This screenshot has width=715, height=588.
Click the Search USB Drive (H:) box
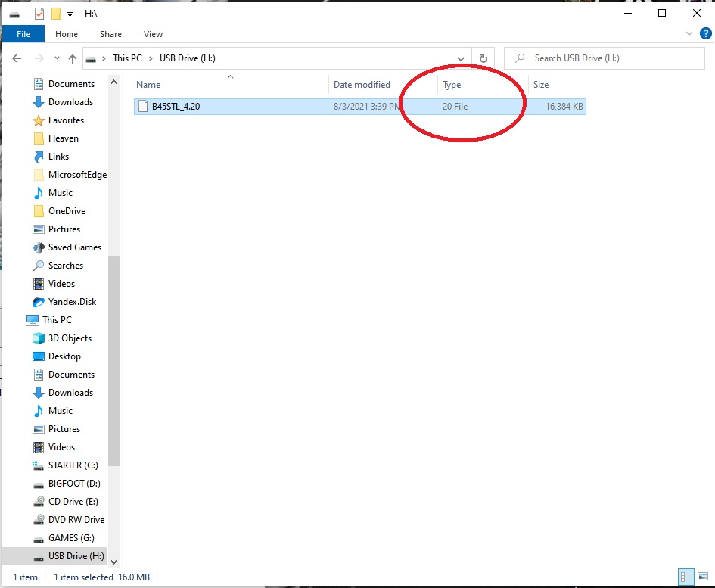(x=605, y=58)
